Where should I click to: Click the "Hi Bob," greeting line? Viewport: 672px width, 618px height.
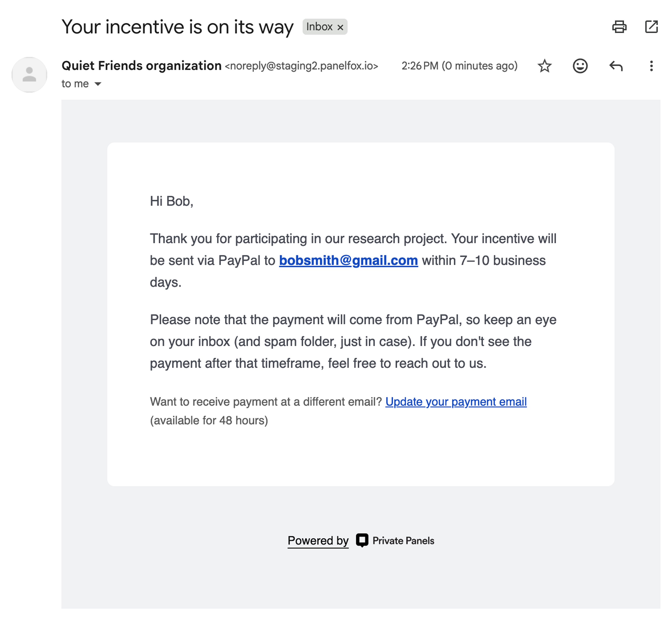click(172, 201)
